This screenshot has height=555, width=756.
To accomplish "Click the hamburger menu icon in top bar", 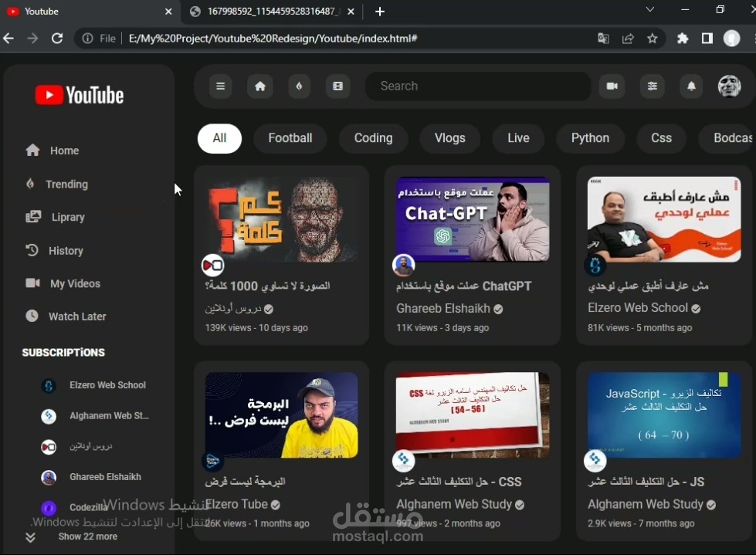I will click(220, 86).
